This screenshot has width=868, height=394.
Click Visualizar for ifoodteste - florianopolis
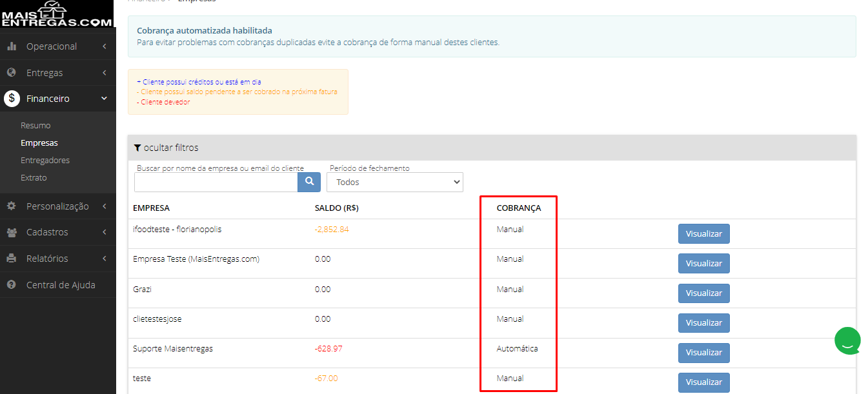tap(704, 233)
